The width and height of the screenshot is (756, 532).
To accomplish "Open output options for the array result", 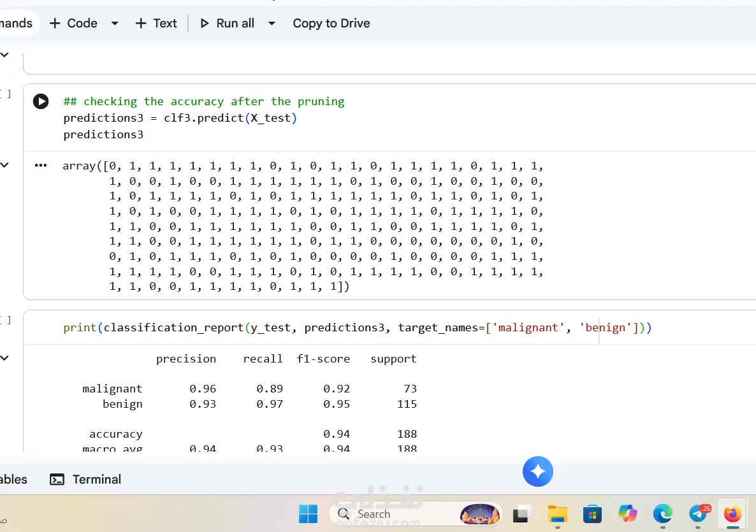I will click(41, 165).
